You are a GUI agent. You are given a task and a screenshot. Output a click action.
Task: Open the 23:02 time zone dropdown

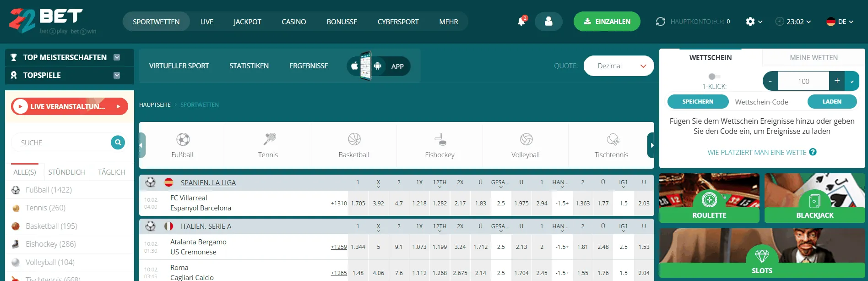793,22
